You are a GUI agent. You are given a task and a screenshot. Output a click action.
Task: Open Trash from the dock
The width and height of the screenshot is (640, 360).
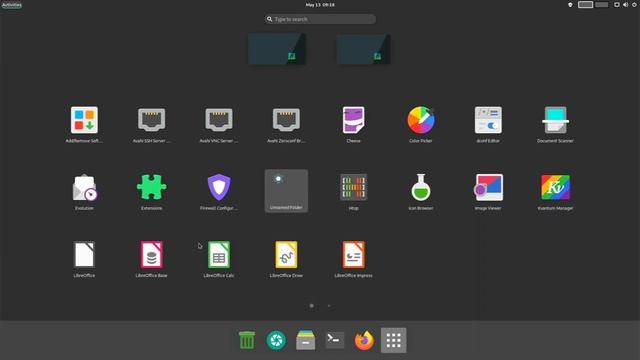247,340
